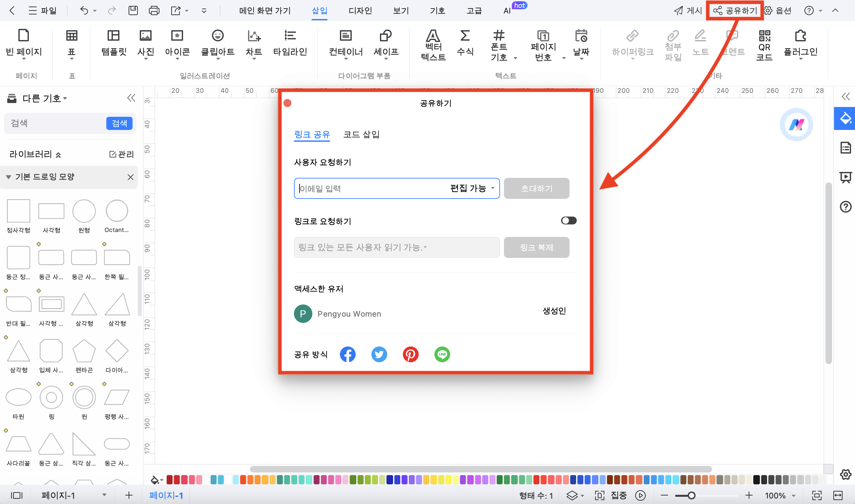Switch to the 디자인 tab
The width and height of the screenshot is (855, 504).
[360, 10]
